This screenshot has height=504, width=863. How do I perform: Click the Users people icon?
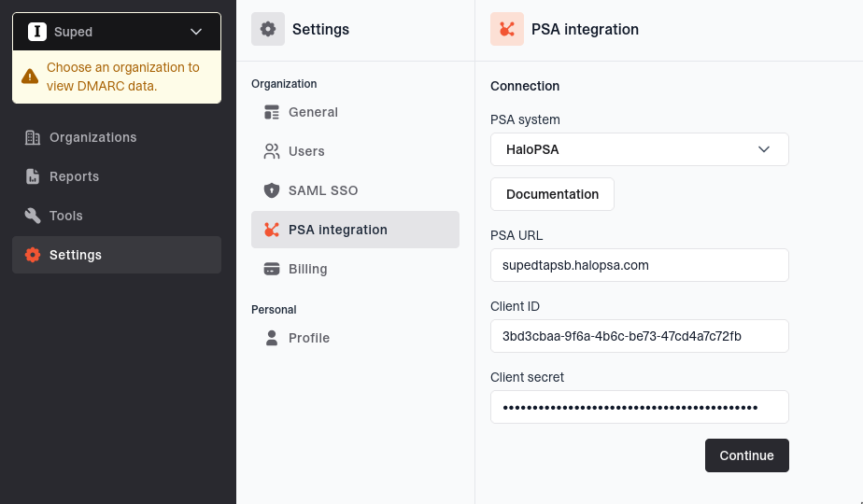click(x=272, y=151)
